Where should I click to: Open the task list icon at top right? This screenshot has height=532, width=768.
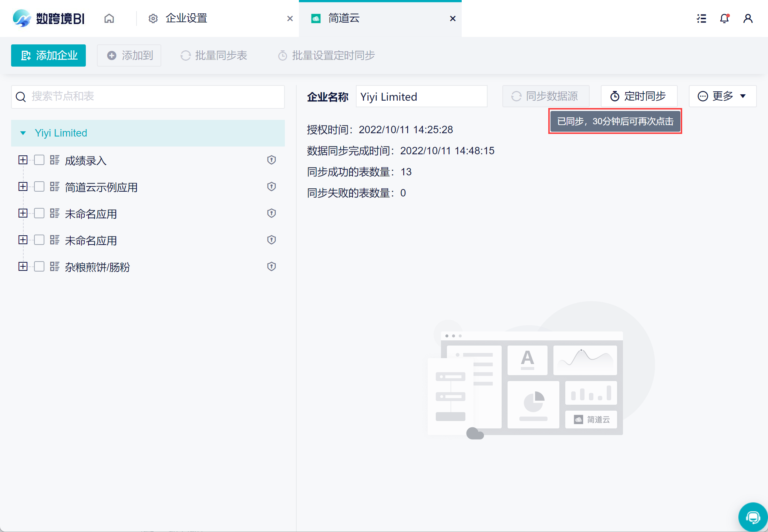coord(701,18)
